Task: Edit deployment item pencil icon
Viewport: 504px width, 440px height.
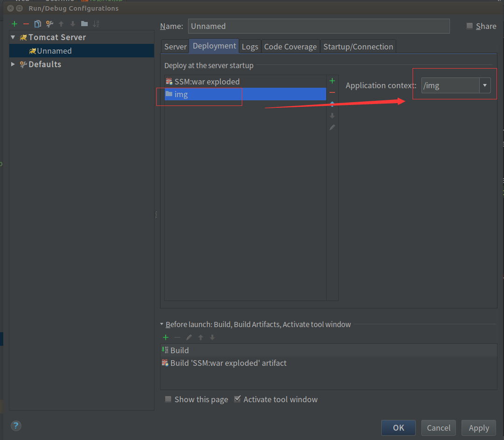Action: [x=332, y=127]
